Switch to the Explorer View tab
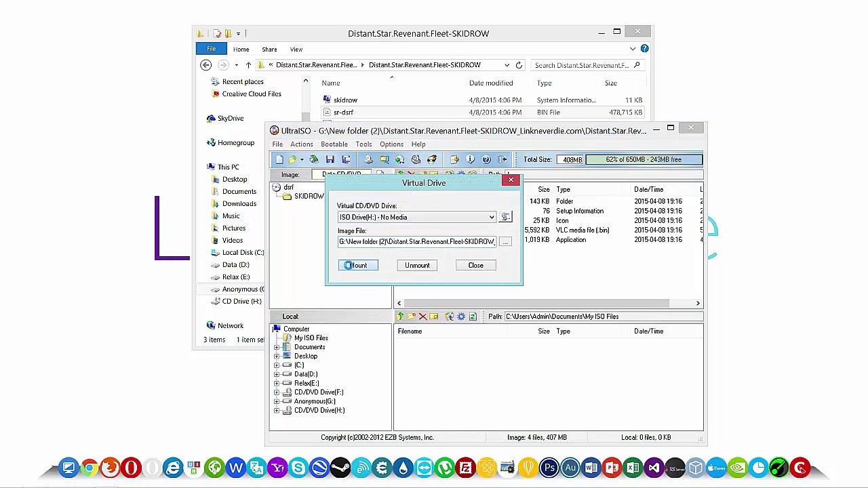 click(x=296, y=49)
